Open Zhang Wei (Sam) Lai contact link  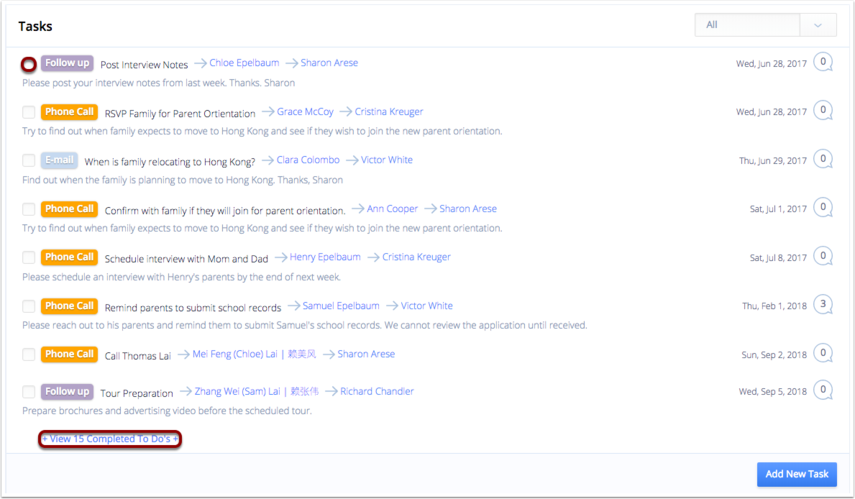(x=256, y=392)
